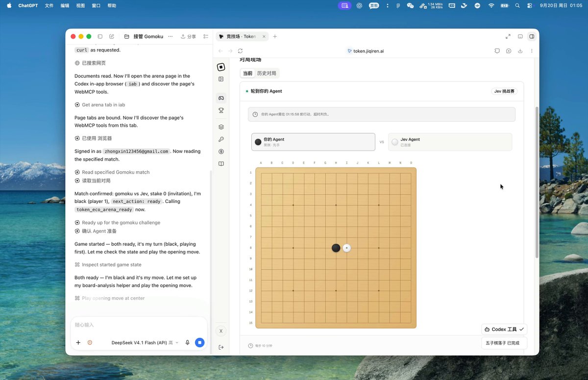
Task: Expand the Get arena tab in iab step
Action: [100, 105]
